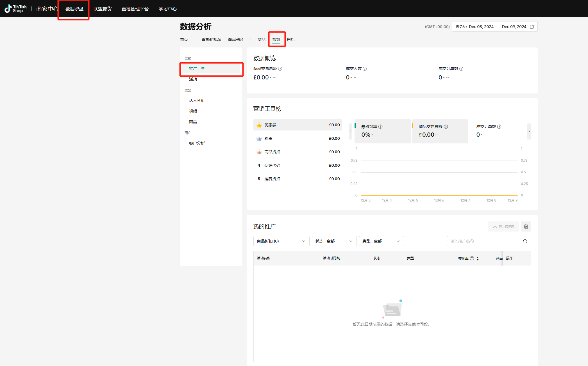Open the 类型: 全部 dropdown
This screenshot has height=366, width=588.
pos(381,241)
